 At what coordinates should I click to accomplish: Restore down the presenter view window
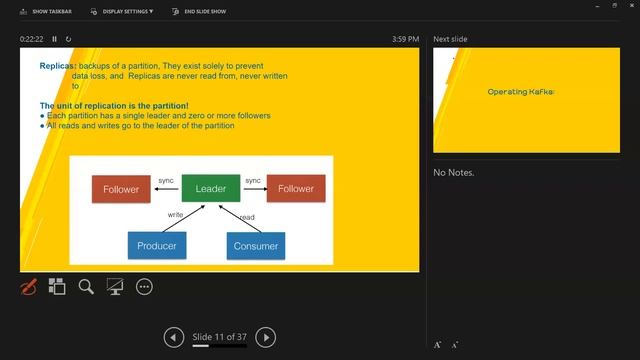click(x=614, y=6)
